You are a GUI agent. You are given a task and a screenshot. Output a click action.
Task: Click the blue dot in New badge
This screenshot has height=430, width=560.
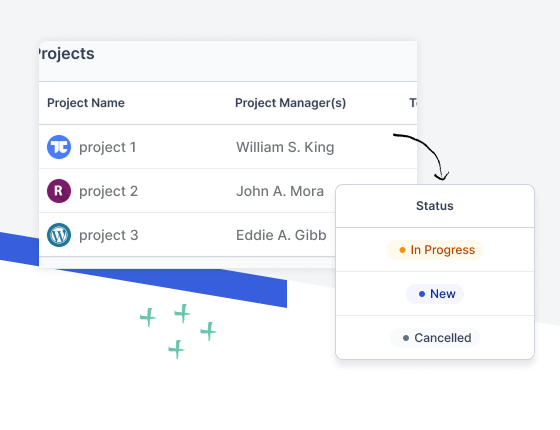[x=421, y=294]
